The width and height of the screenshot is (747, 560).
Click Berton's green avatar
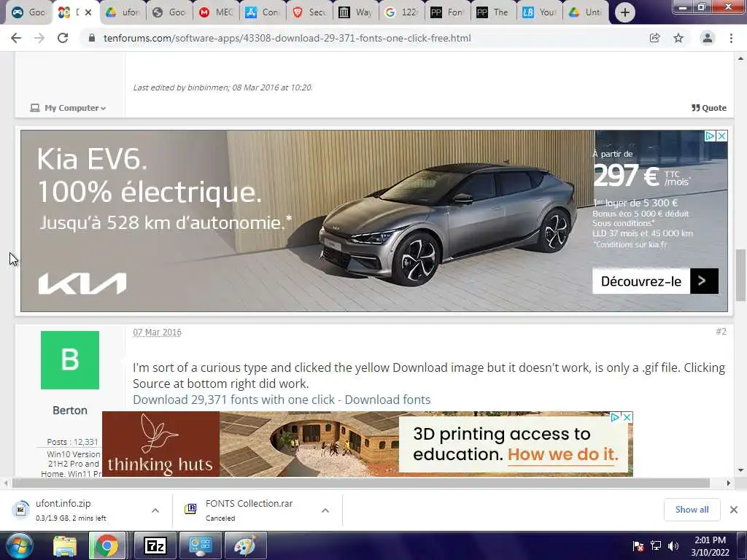pos(70,360)
